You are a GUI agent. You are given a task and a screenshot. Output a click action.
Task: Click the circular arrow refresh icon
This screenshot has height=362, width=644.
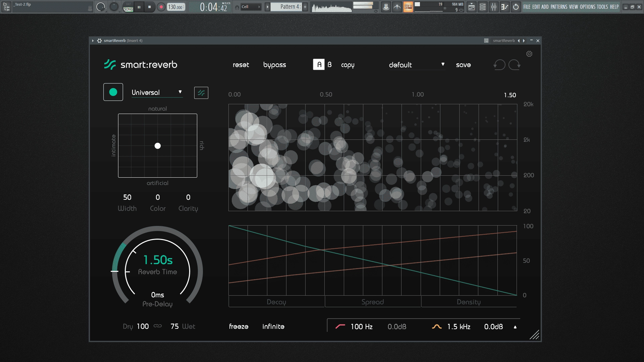516,7
